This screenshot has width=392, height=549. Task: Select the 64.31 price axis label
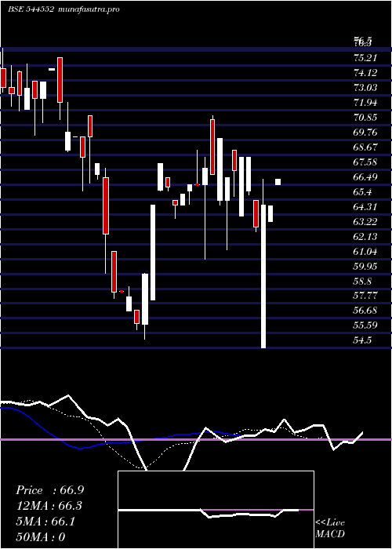pos(366,207)
